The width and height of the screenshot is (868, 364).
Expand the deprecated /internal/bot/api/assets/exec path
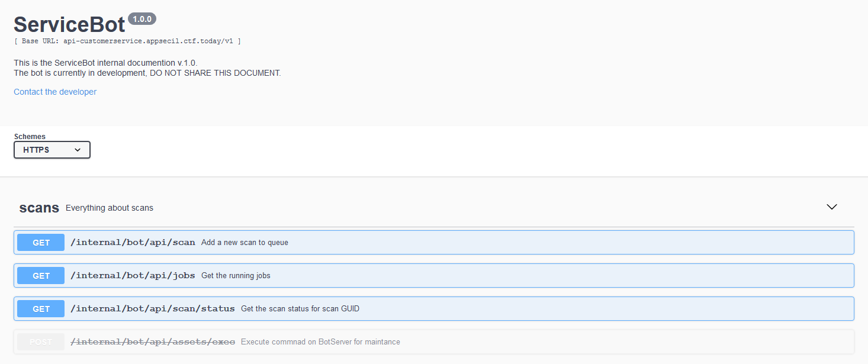click(x=153, y=342)
